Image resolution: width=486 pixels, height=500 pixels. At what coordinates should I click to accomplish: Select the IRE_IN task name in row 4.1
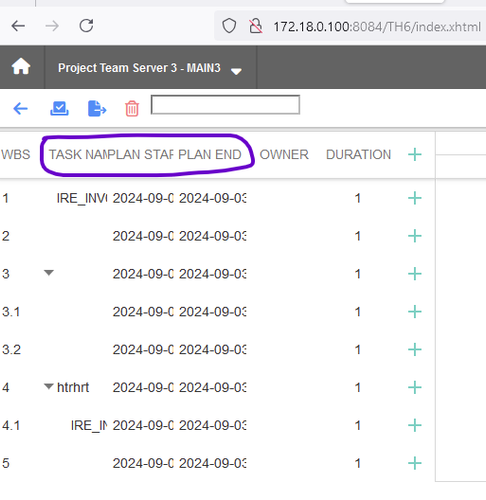tap(89, 426)
